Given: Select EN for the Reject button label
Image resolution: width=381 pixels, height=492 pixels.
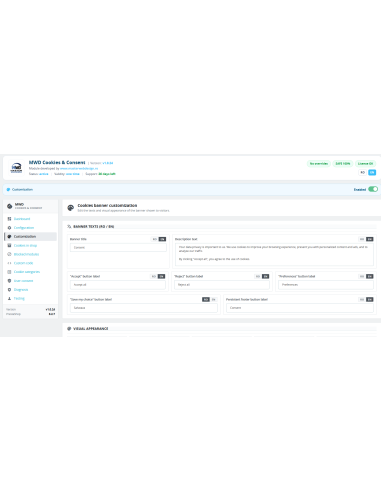Looking at the screenshot, I should click(265, 276).
